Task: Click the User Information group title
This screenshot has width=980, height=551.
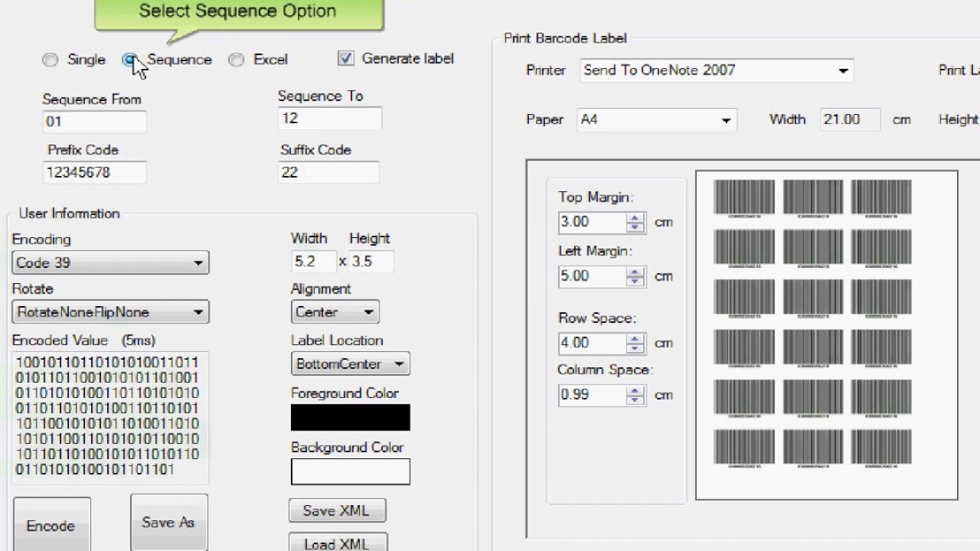Action: coord(69,214)
